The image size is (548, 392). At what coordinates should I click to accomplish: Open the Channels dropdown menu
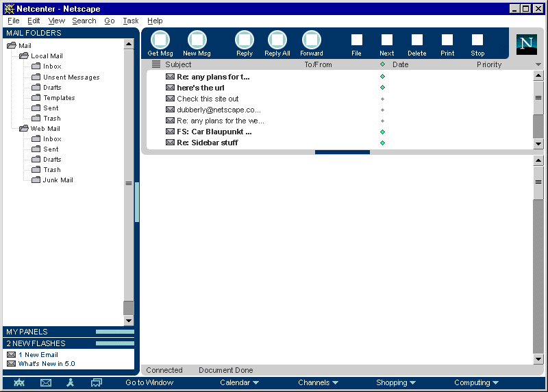[318, 382]
